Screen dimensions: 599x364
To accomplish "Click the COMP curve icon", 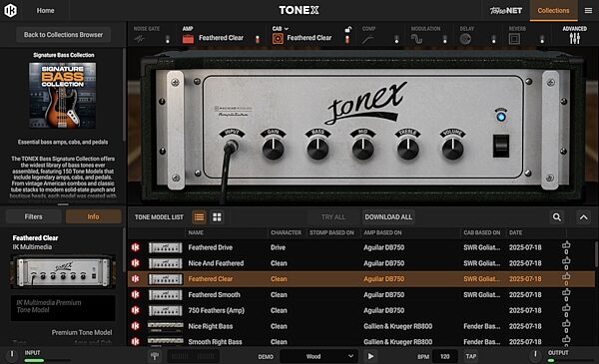I will tap(367, 39).
